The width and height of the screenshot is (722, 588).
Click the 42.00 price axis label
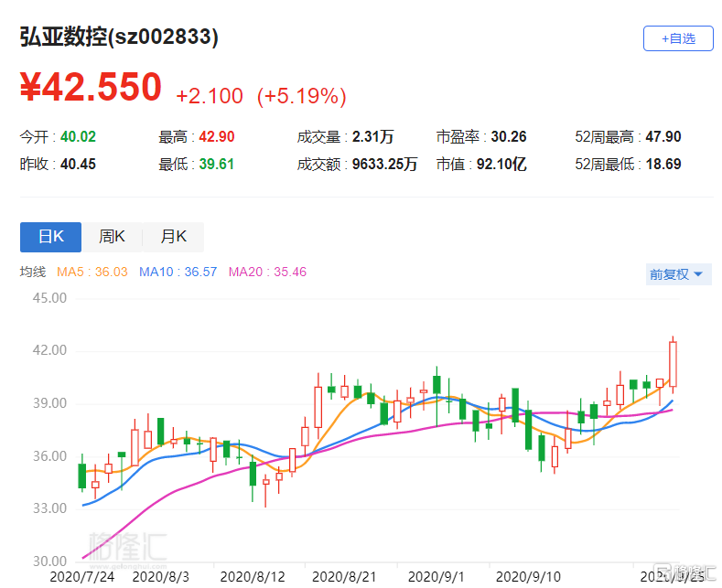pos(49,350)
